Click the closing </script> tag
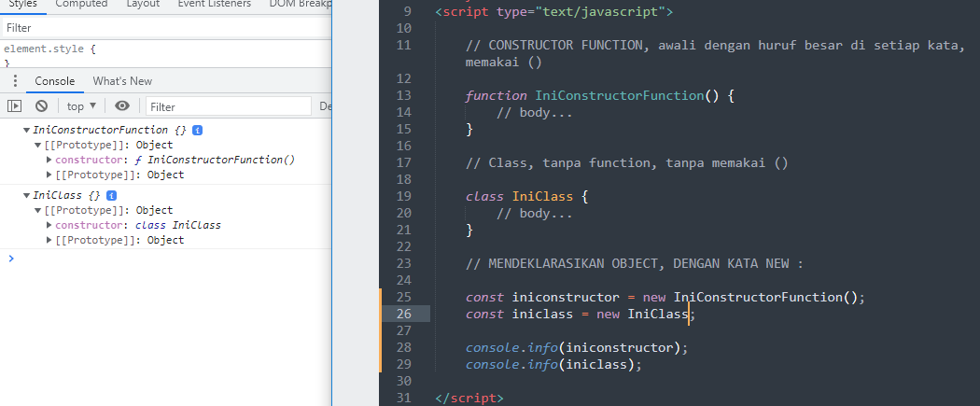 tap(469, 398)
